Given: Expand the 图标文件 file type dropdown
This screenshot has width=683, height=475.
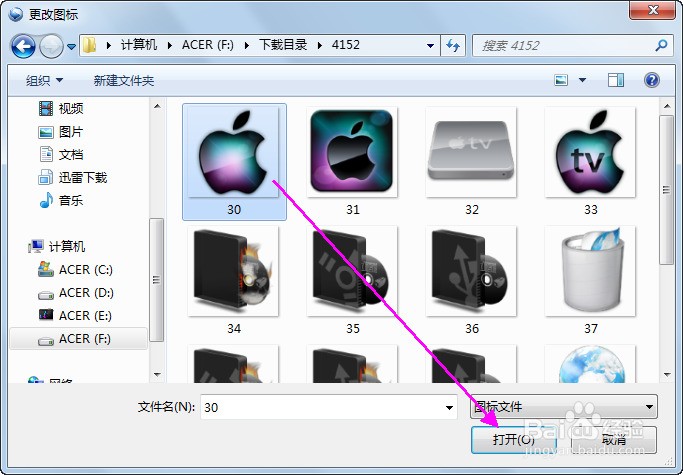Looking at the screenshot, I should coord(564,407).
